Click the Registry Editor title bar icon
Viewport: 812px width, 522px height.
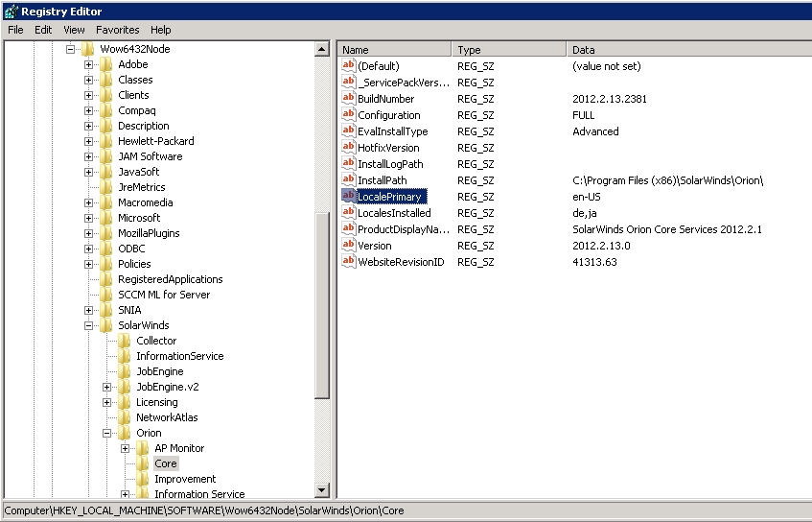[x=11, y=12]
